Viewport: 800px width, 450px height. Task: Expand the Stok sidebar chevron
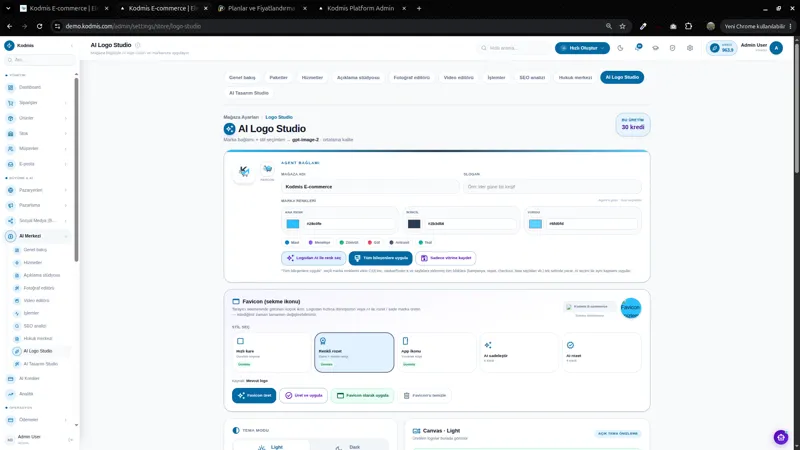[66, 133]
